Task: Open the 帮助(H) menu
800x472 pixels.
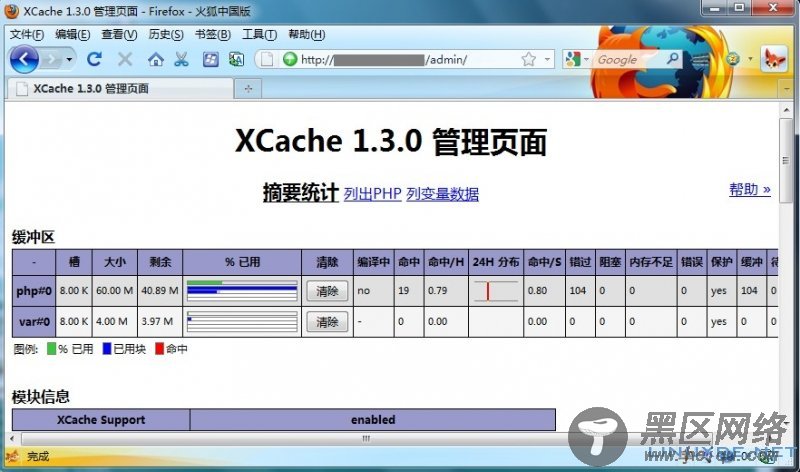Action: [307, 34]
